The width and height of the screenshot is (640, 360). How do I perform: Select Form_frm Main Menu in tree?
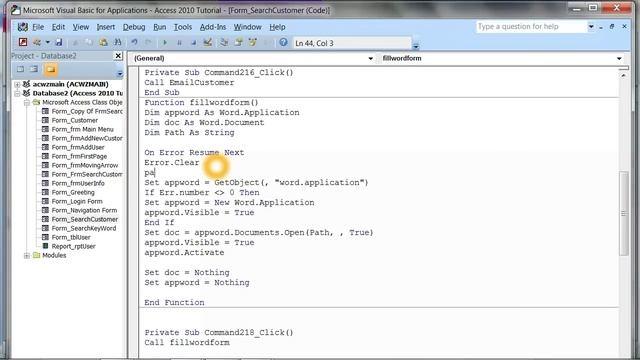(82, 129)
